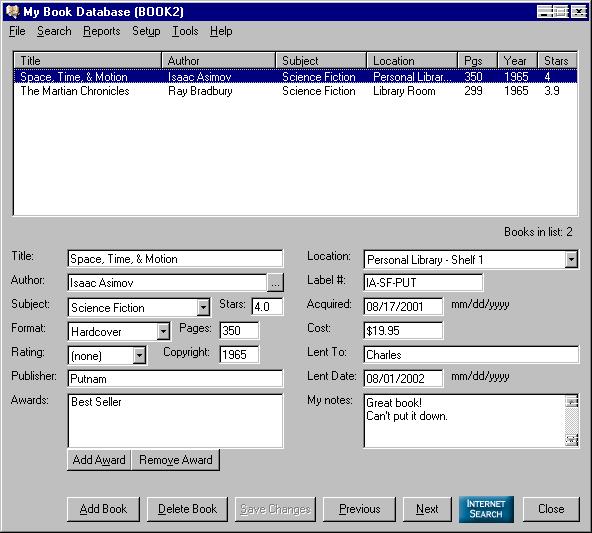
Task: Click the Add Award button
Action: tap(99, 460)
